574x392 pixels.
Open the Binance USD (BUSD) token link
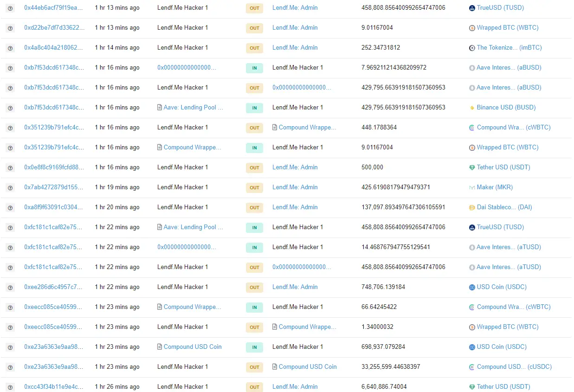(x=506, y=108)
